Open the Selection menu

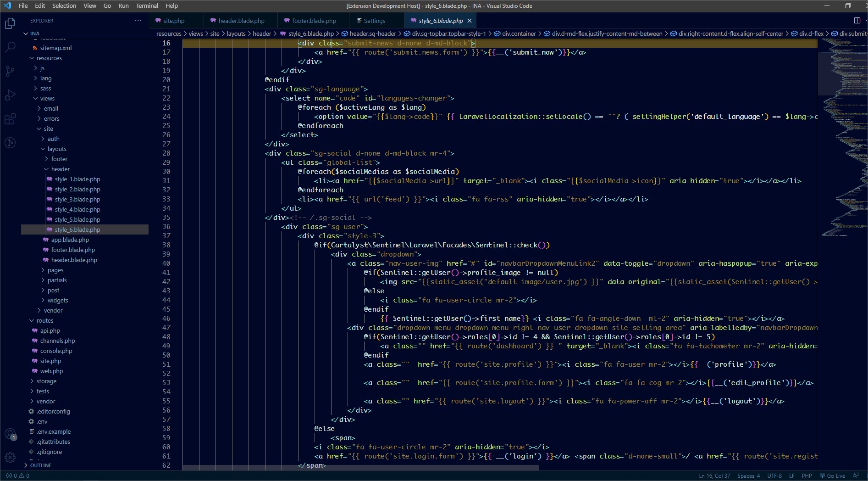coord(64,6)
